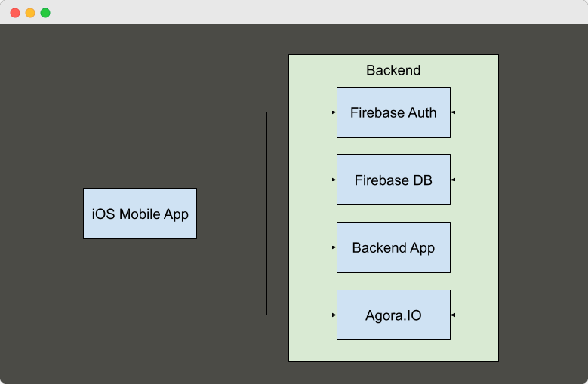The height and width of the screenshot is (384, 588).
Task: Select the Agora.IO box
Action: click(393, 315)
